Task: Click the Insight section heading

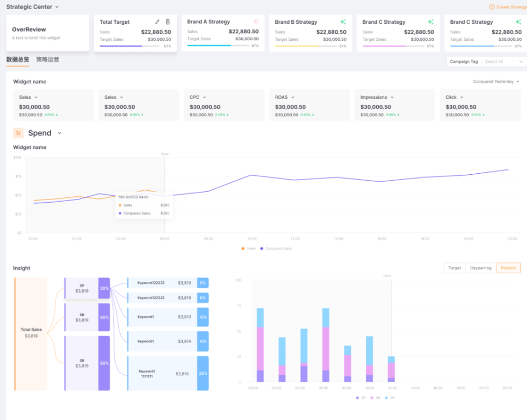Action: pos(21,268)
